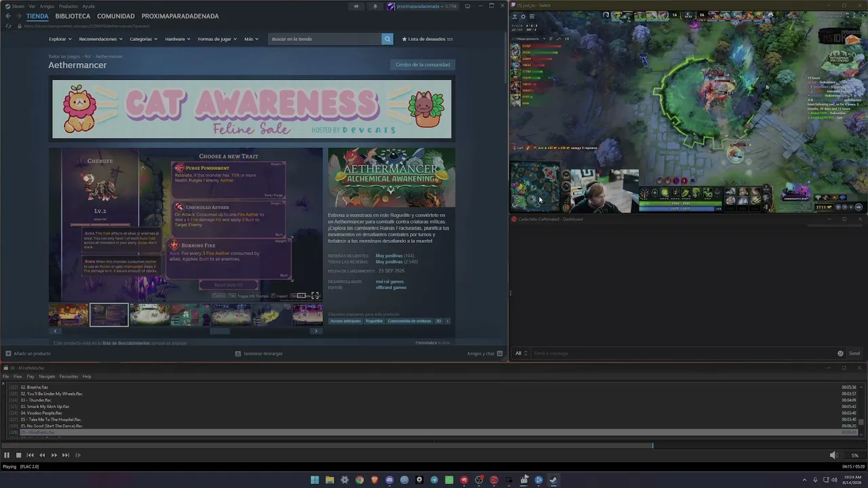Switch to the COMUNIDAD tab
This screenshot has height=488, width=868.
(116, 16)
